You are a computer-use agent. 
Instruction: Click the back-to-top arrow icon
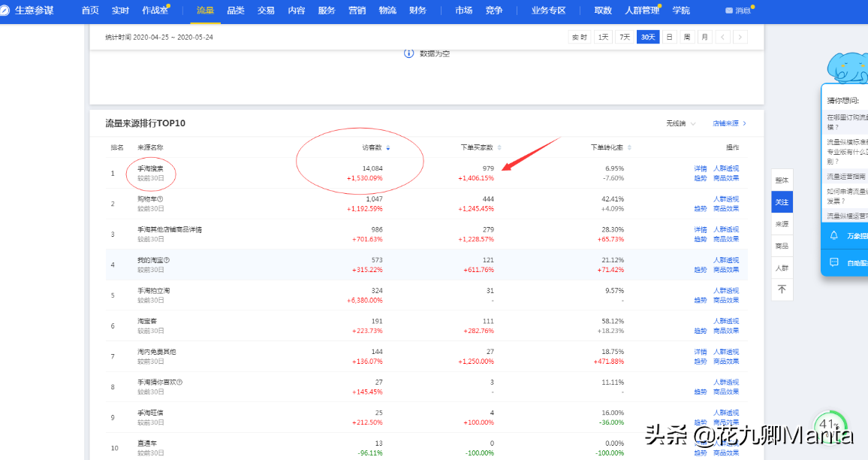782,289
